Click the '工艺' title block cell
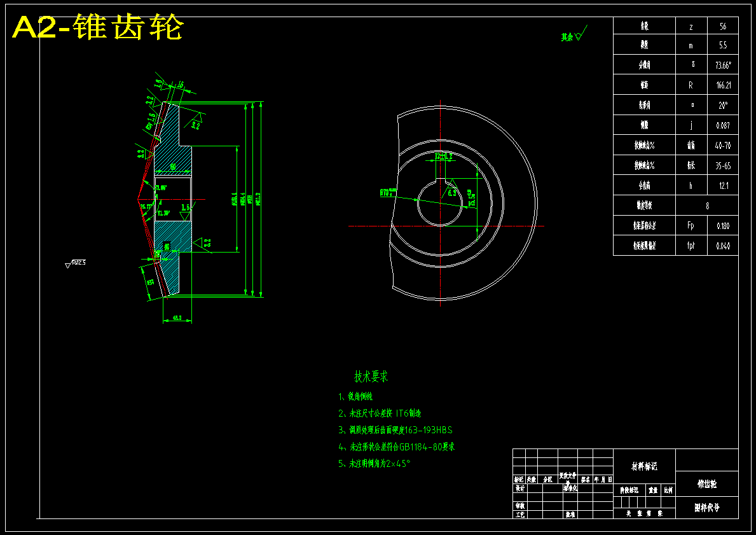756x535 pixels. click(519, 515)
